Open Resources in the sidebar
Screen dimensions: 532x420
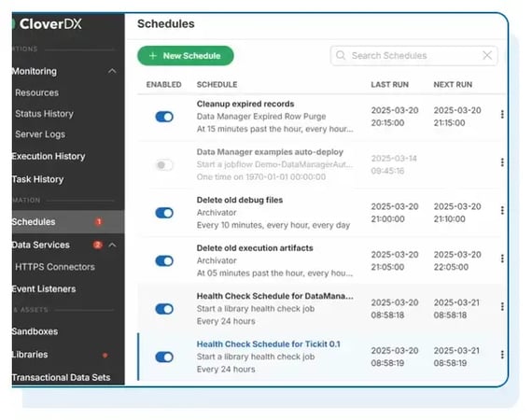(x=37, y=92)
